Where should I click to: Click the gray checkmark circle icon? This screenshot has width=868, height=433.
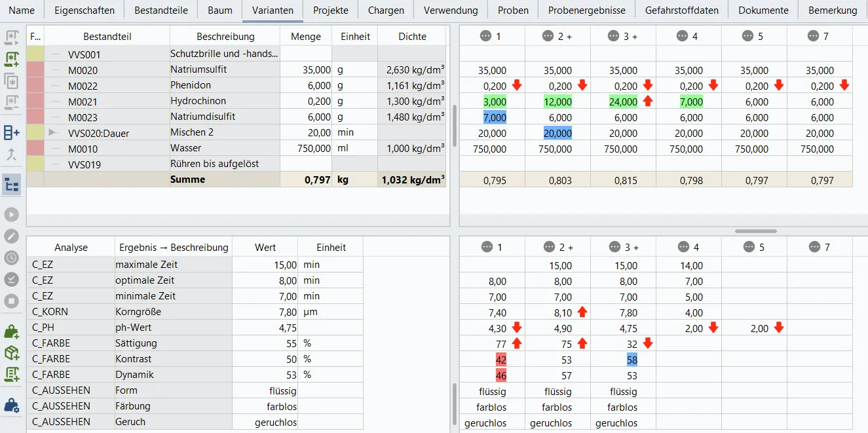click(x=12, y=280)
